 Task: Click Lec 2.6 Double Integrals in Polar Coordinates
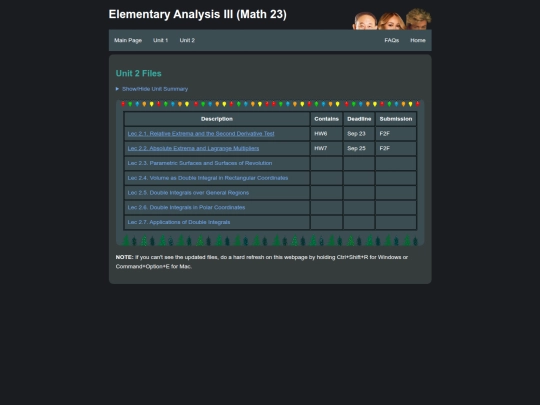[x=186, y=208]
